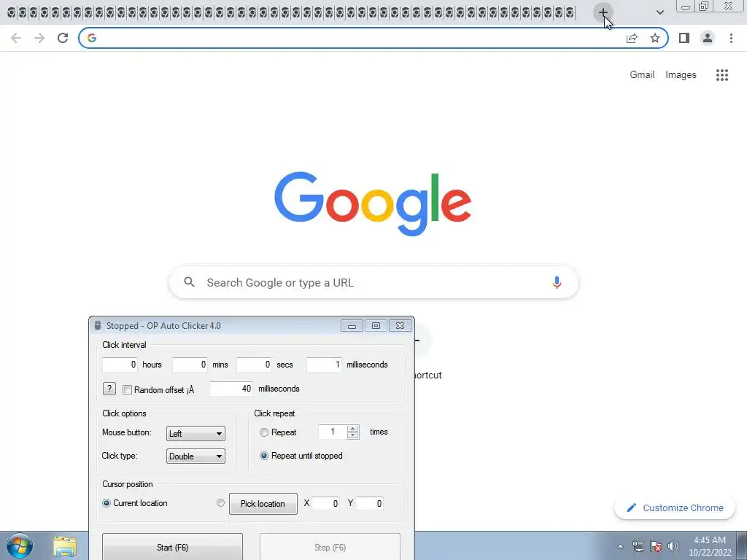Go back to the previous page
This screenshot has width=747, height=560.
click(16, 38)
